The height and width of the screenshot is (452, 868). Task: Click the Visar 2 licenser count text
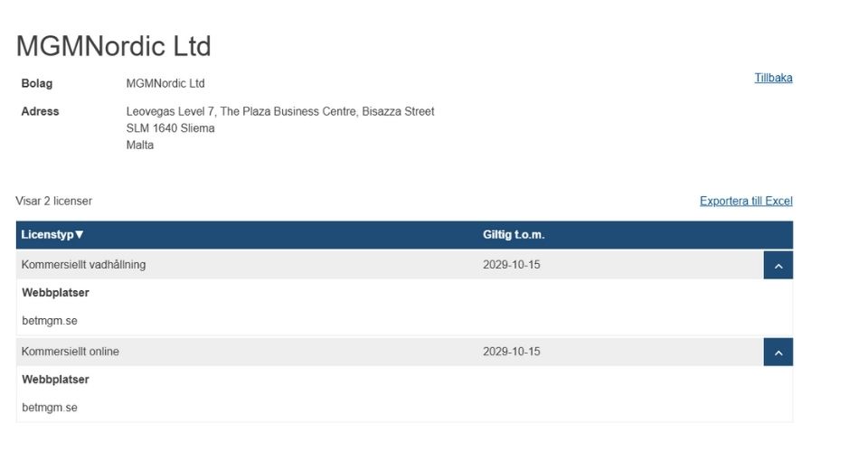[54, 201]
